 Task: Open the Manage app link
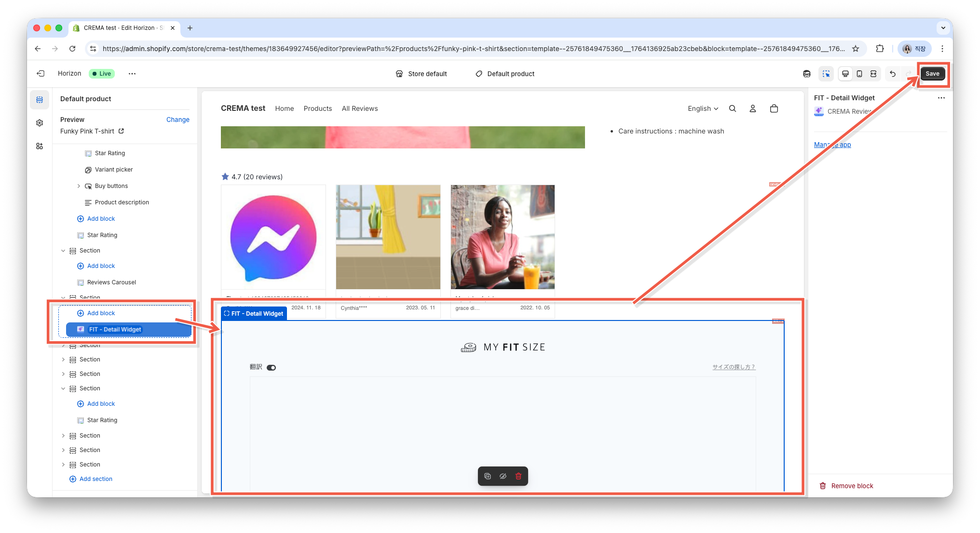[832, 145]
